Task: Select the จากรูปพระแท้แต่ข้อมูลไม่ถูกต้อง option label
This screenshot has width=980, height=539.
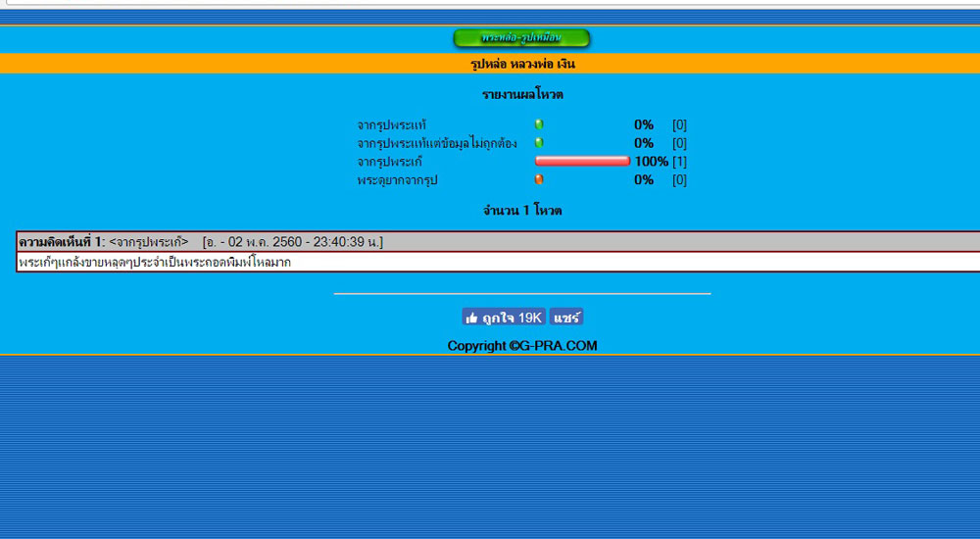Action: pyautogui.click(x=437, y=143)
